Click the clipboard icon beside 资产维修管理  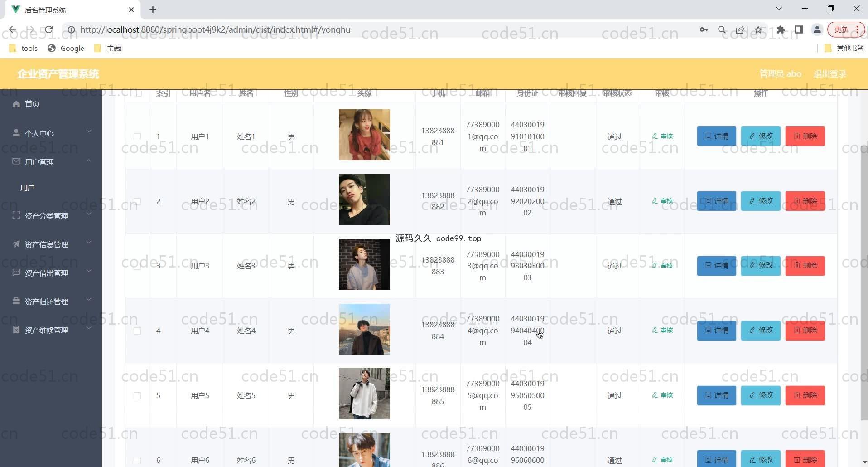(16, 330)
